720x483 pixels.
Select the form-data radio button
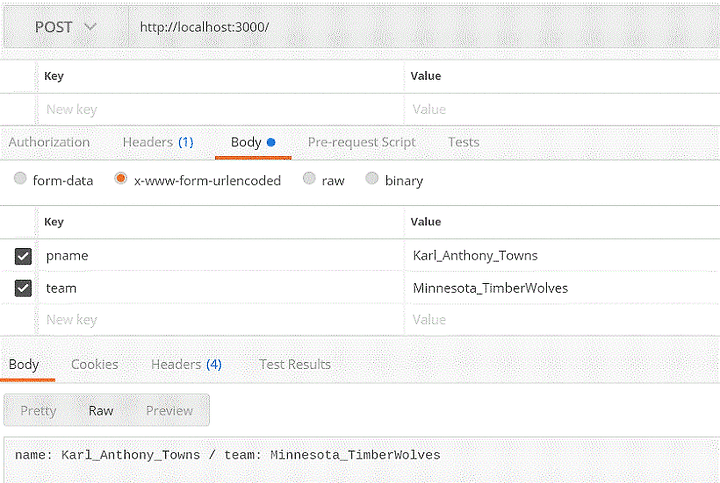pyautogui.click(x=20, y=178)
